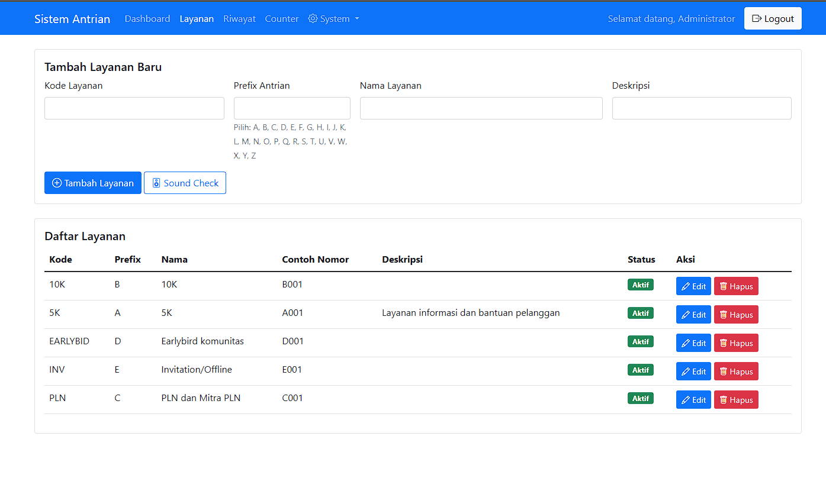Screen dimensions: 826x504
Task: Click the Sound Check speaker button
Action: [x=185, y=183]
